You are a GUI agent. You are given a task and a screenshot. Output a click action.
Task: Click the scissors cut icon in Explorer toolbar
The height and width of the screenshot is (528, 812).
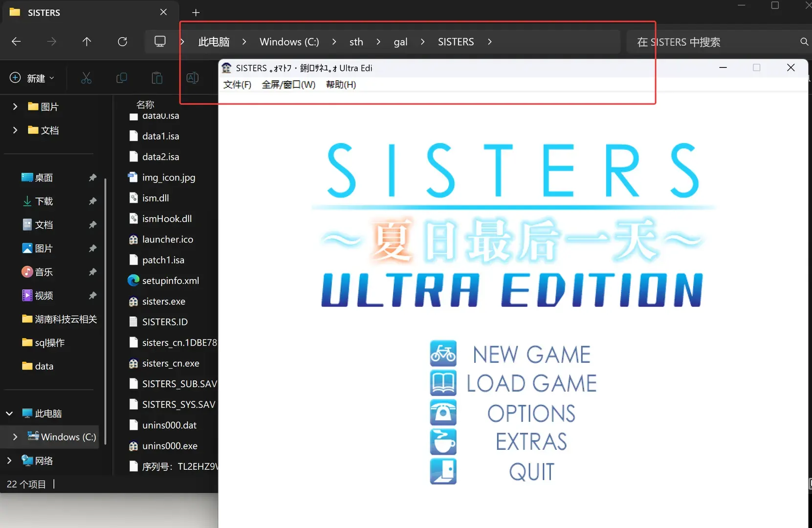(86, 78)
